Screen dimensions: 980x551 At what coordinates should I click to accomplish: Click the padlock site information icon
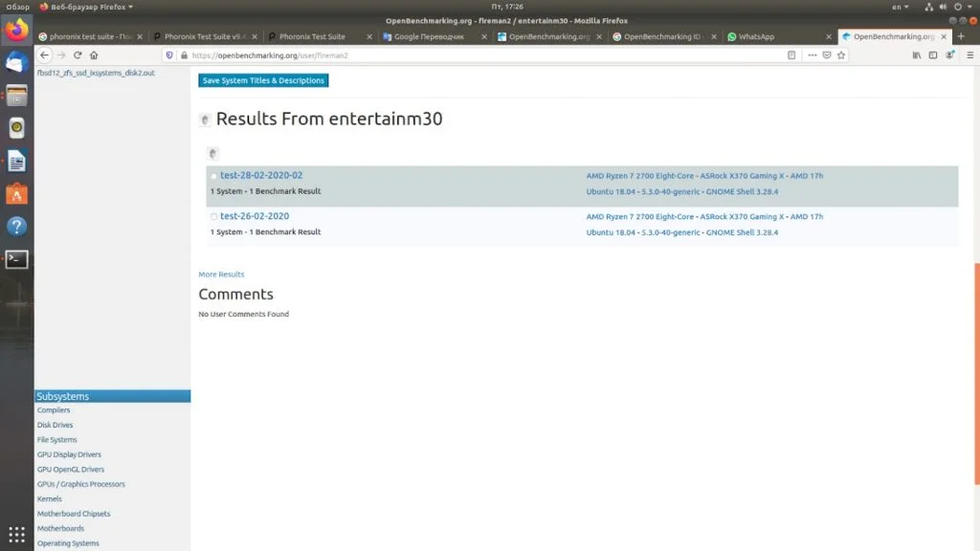tap(184, 55)
